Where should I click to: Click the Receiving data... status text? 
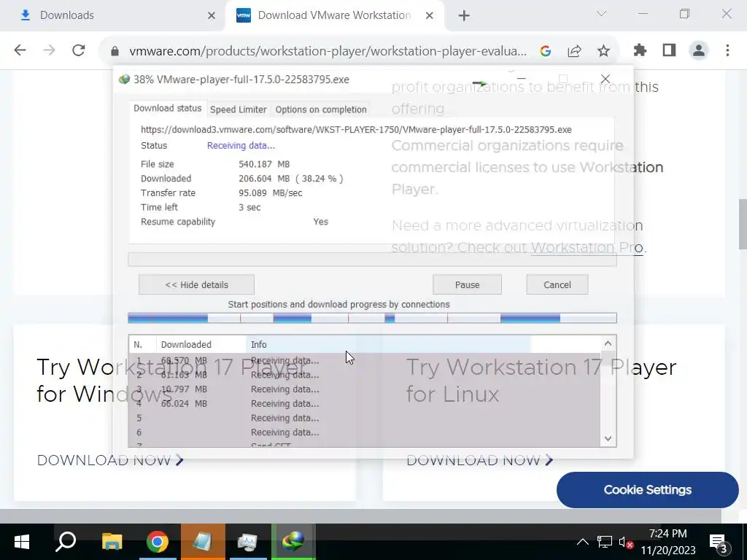click(241, 146)
